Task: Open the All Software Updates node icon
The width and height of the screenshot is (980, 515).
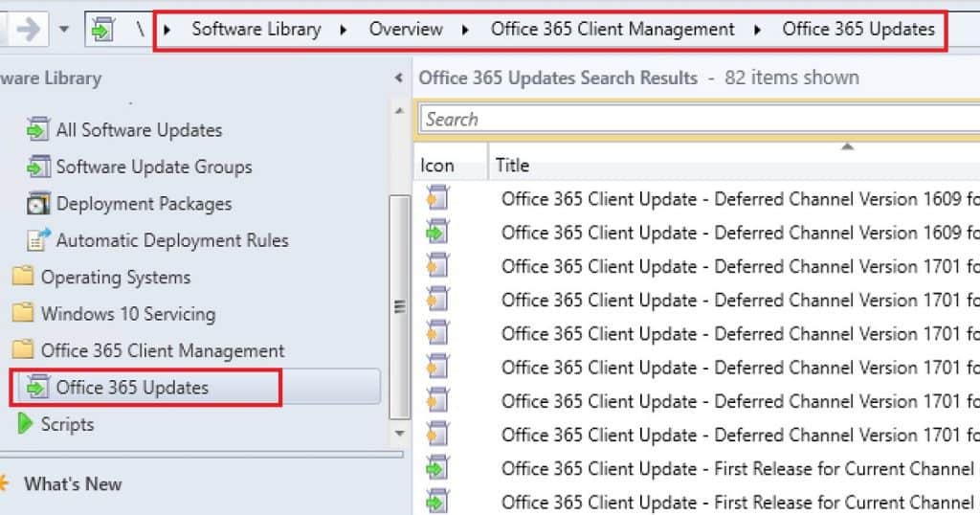Action: [38, 130]
